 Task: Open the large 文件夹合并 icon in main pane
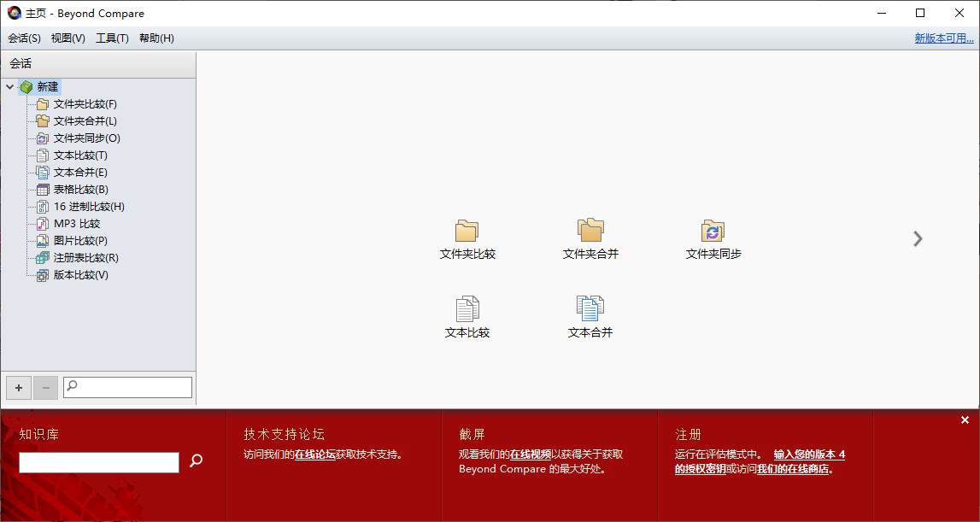point(590,230)
